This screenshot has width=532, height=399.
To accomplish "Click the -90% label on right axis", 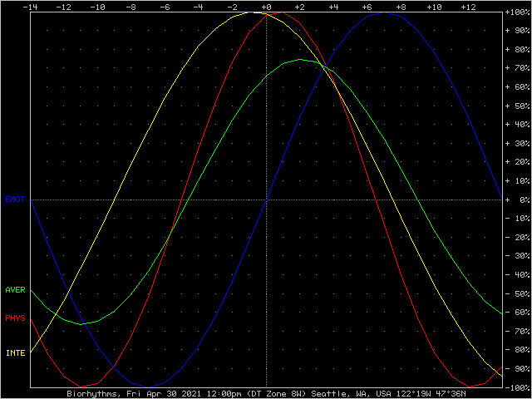I will coord(517,369).
